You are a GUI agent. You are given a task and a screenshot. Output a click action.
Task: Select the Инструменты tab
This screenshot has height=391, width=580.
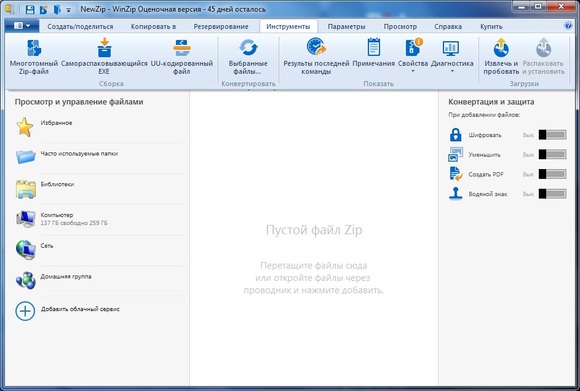point(288,27)
